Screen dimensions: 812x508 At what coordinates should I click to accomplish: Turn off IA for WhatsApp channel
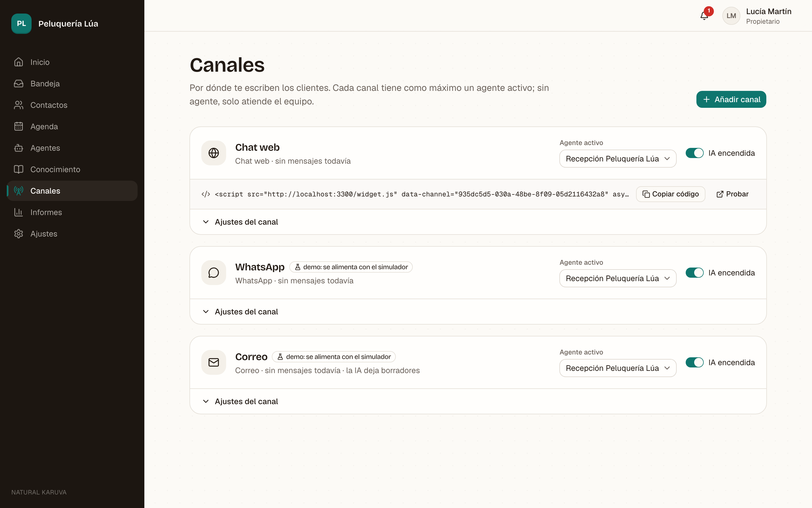point(694,273)
